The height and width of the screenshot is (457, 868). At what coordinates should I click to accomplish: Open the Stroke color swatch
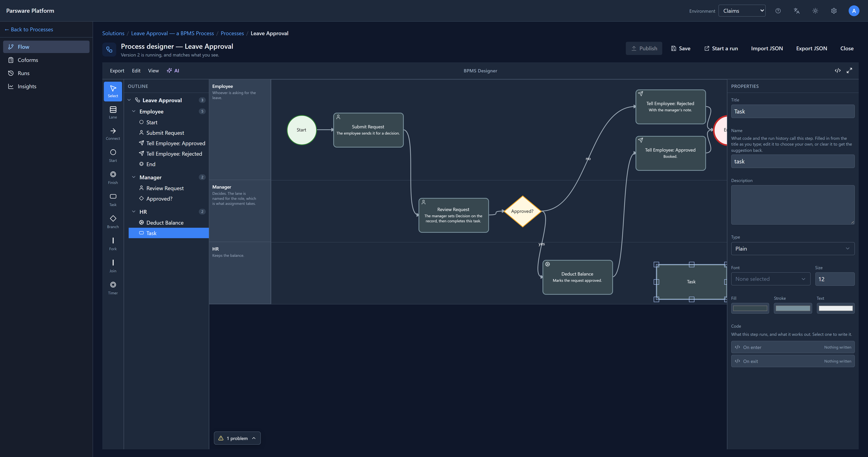click(x=793, y=308)
